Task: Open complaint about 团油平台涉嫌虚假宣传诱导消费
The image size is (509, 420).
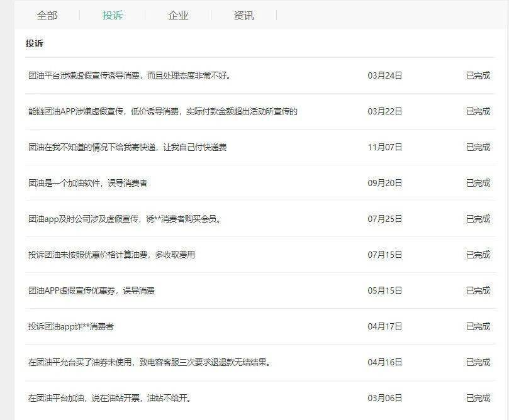Action: [130, 75]
